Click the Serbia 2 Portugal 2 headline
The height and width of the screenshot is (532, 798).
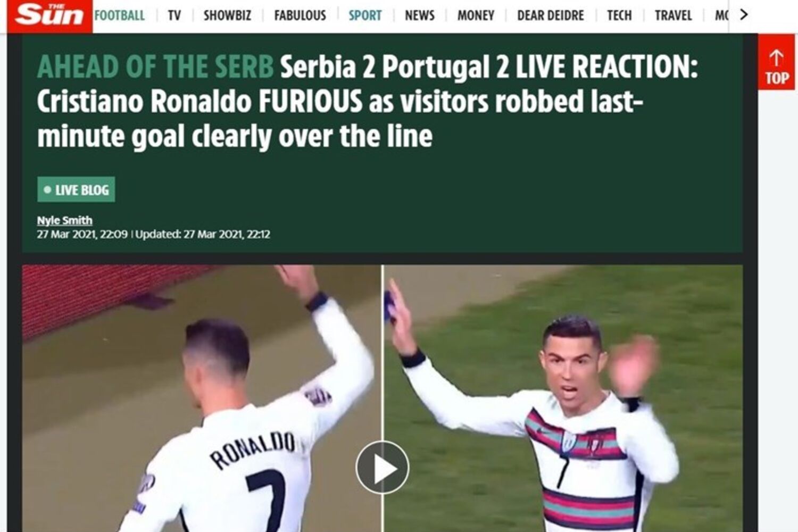click(367, 101)
